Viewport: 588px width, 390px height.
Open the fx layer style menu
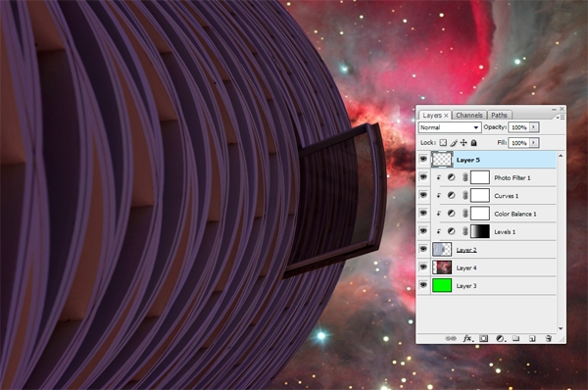467,338
